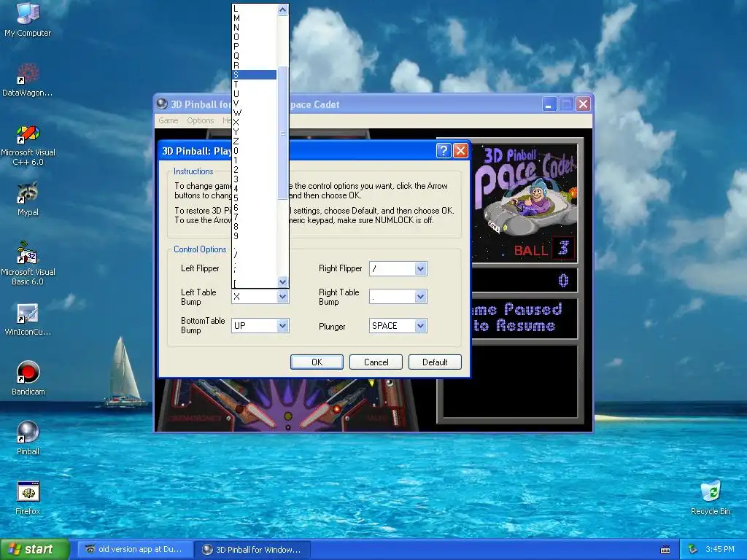Click the key list scrollbar up arrow

pyautogui.click(x=282, y=9)
